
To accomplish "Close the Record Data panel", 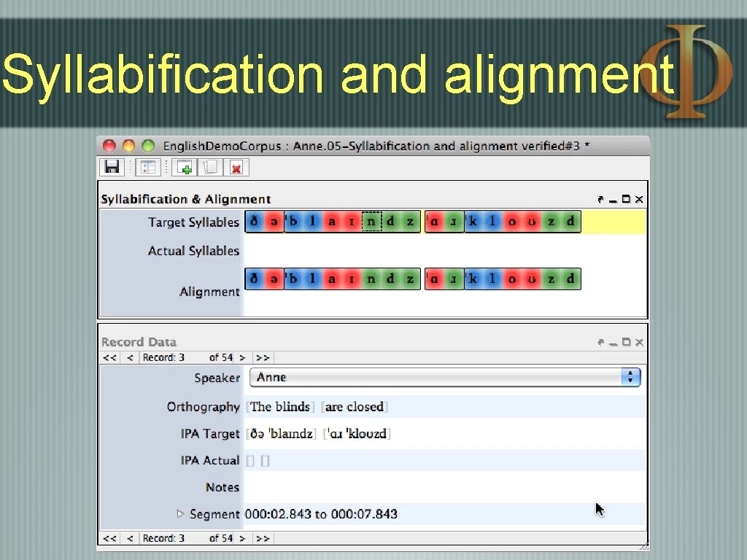I will [x=639, y=342].
